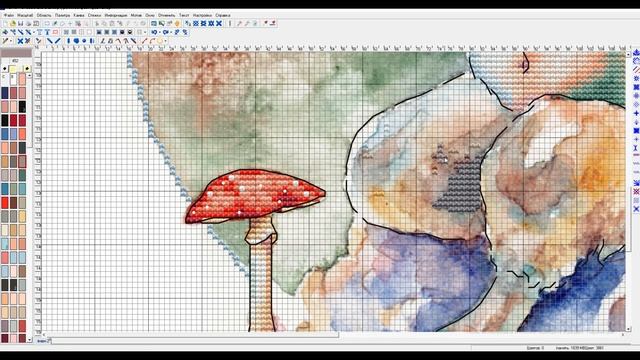Pick the orange-red swatch beside light blue

click(22, 133)
